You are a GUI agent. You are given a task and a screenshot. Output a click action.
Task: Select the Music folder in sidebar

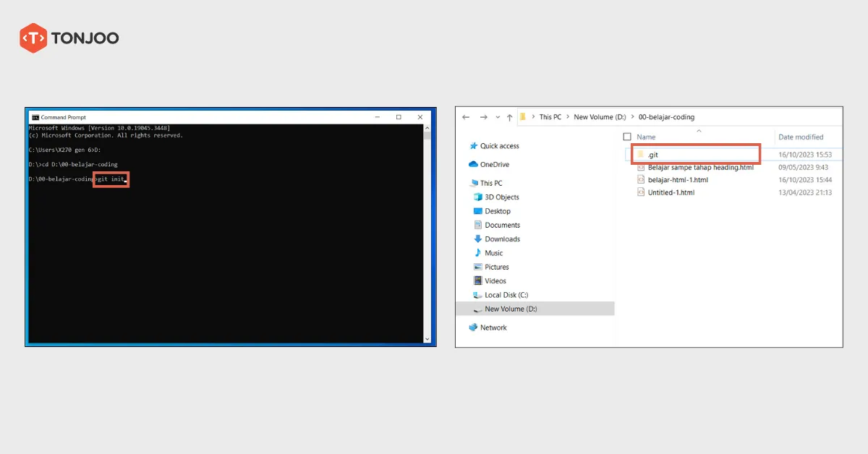point(493,253)
